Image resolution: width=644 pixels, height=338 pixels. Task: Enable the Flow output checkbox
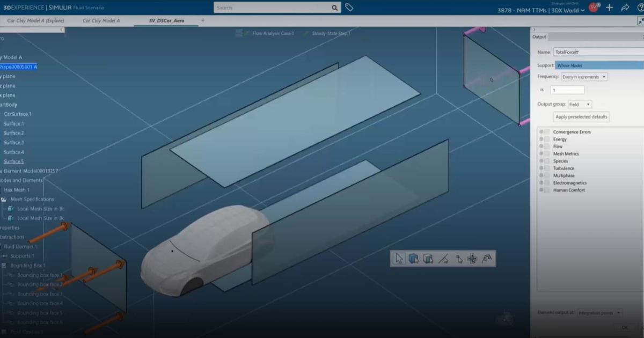coord(547,146)
